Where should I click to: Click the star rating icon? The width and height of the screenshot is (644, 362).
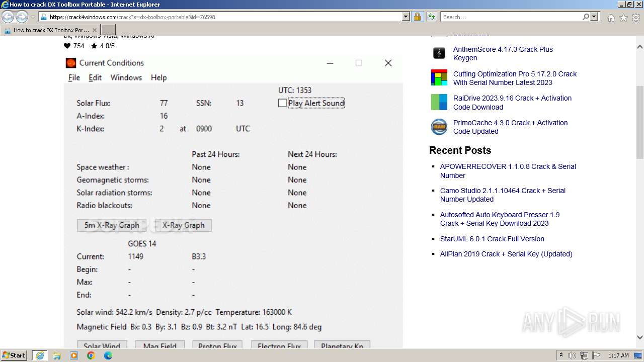pyautogui.click(x=94, y=46)
